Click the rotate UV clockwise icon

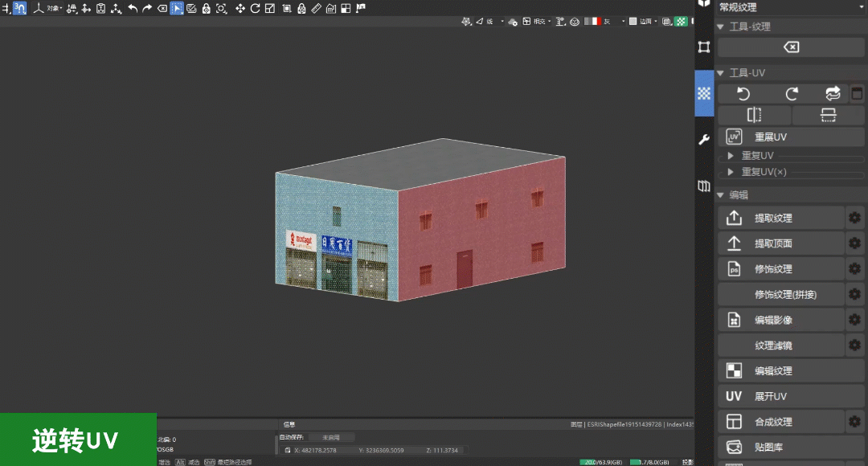point(791,94)
